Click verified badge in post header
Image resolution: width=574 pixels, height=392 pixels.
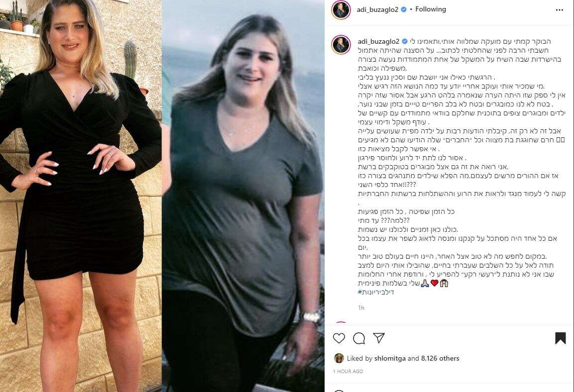tap(404, 10)
